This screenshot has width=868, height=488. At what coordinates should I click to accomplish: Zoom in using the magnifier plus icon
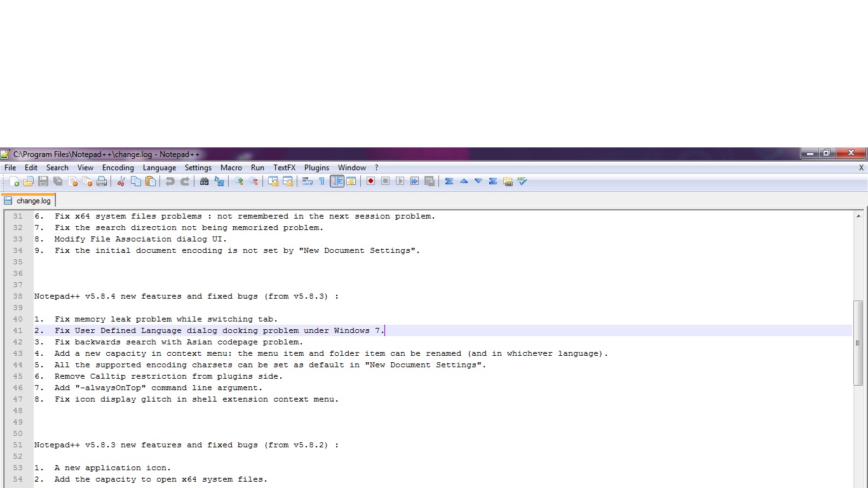pos(238,182)
